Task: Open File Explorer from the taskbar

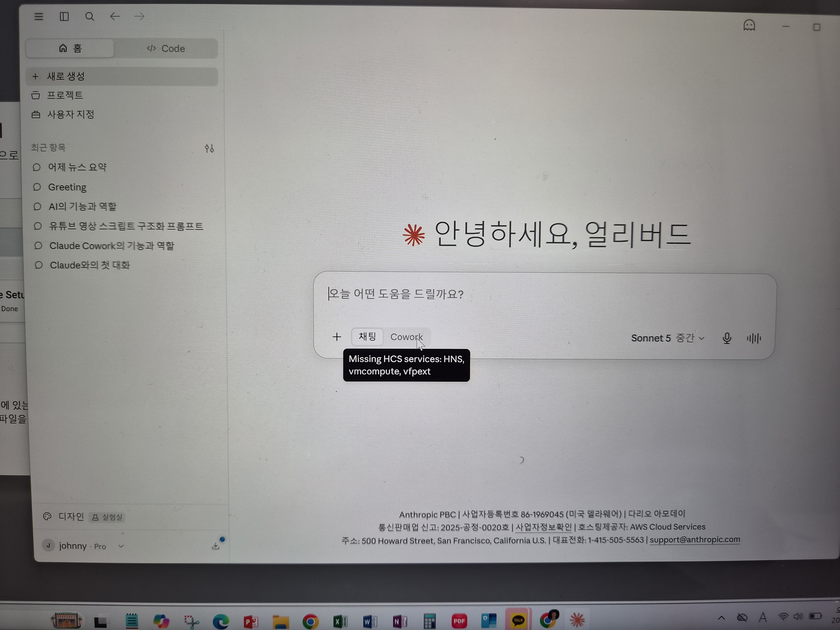Action: [x=281, y=622]
